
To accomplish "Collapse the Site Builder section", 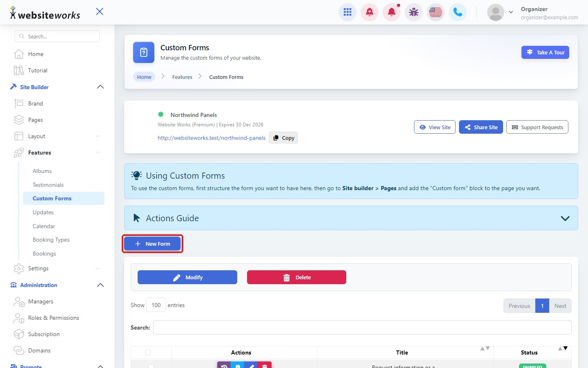I will (x=100, y=87).
